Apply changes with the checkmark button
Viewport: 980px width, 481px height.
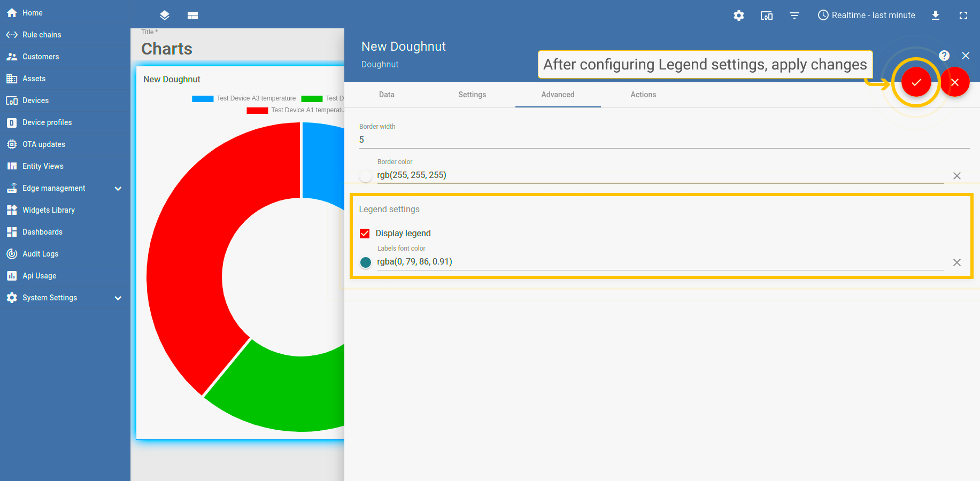click(x=916, y=82)
